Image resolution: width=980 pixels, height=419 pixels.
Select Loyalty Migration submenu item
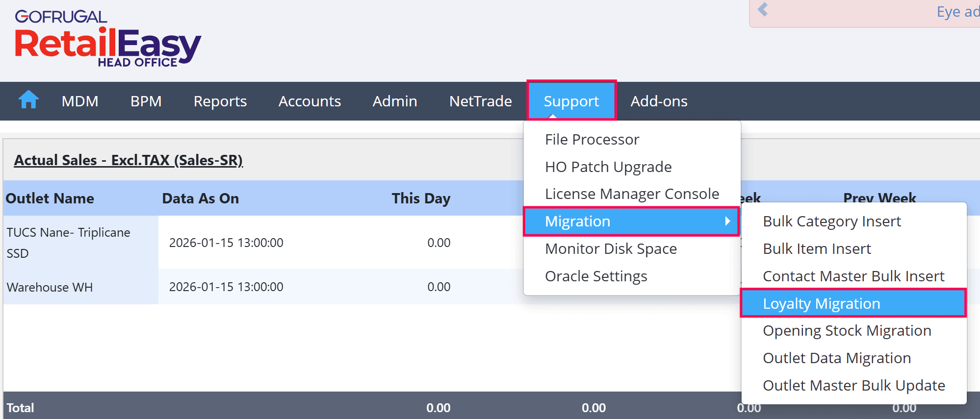[821, 304]
